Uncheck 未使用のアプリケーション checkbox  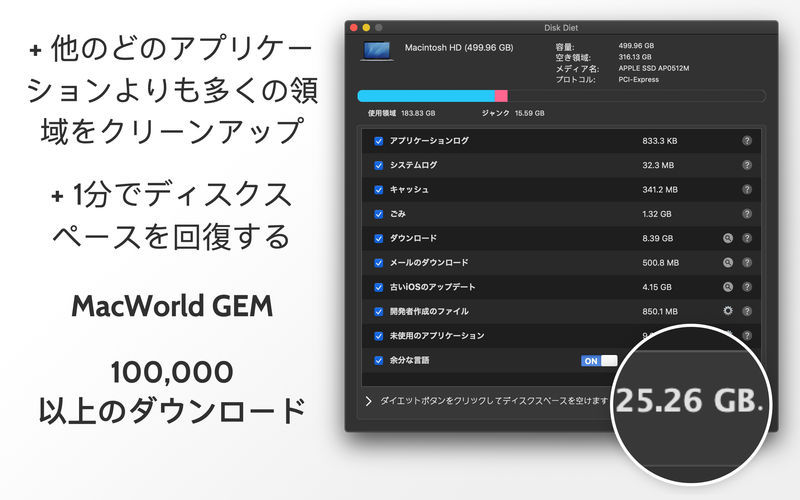point(379,336)
